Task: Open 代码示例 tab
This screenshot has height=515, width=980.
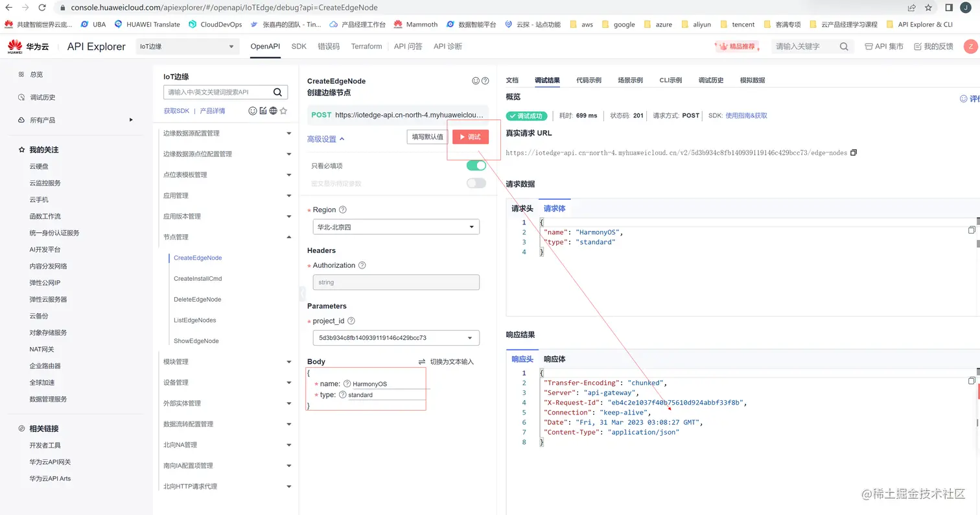Action: [589, 80]
